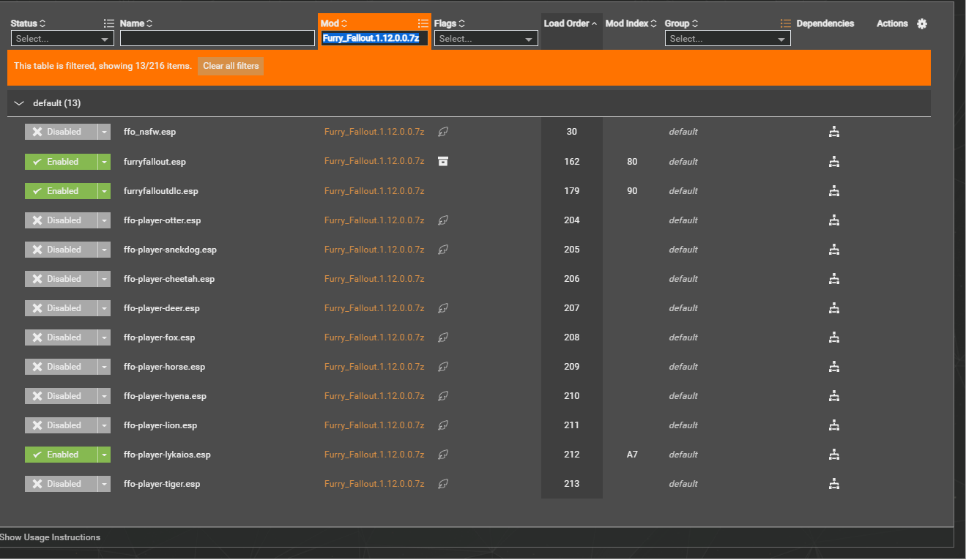Click group-by list icon beside Status header
This screenshot has width=966, height=560.
[x=109, y=23]
